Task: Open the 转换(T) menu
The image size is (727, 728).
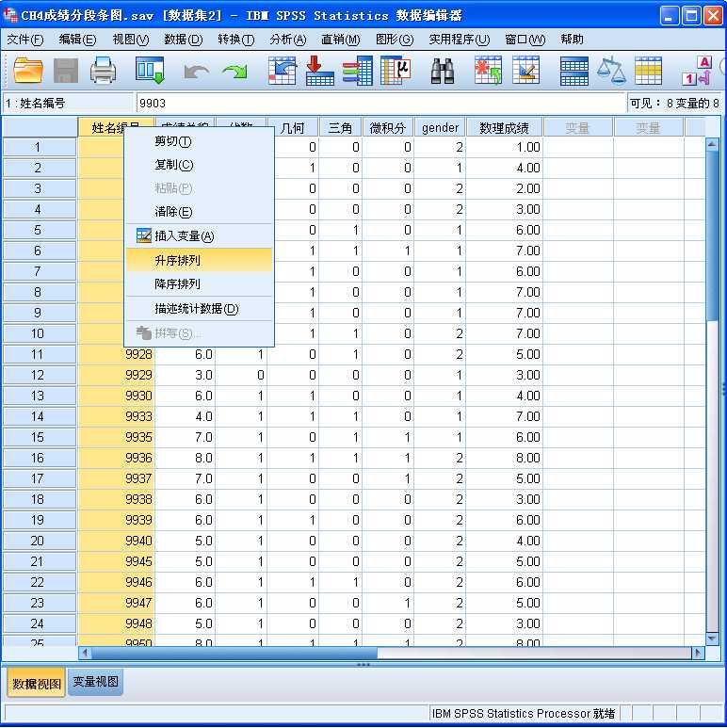Action: click(235, 40)
